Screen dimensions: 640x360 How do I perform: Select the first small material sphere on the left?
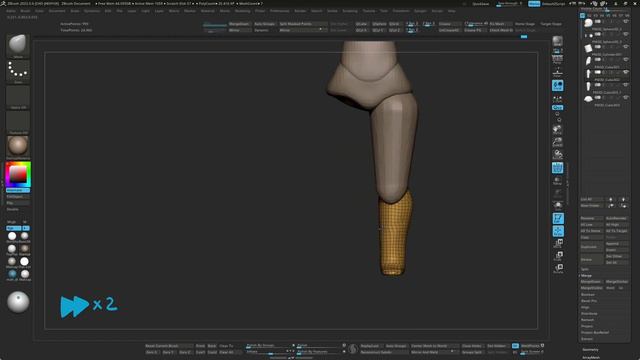point(12,236)
